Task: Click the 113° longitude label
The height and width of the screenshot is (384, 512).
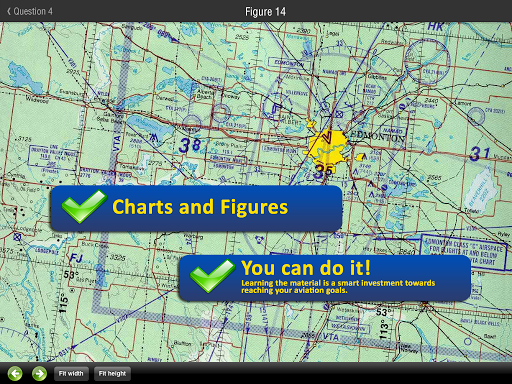Action: pos(383,329)
